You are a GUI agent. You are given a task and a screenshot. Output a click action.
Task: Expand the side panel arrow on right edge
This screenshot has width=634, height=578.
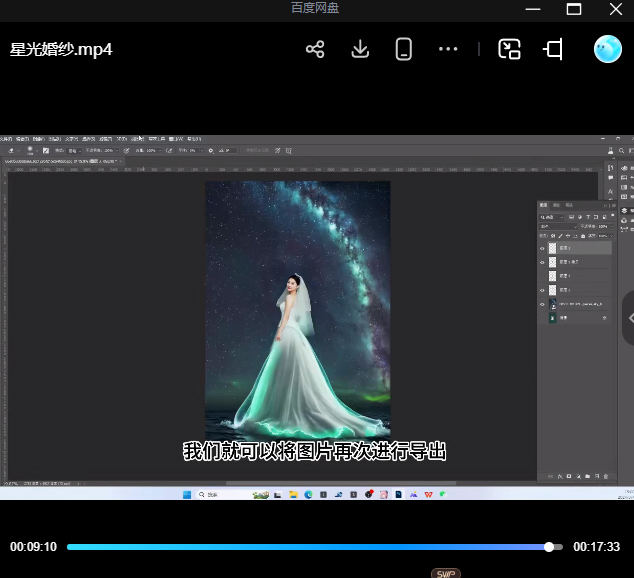629,318
